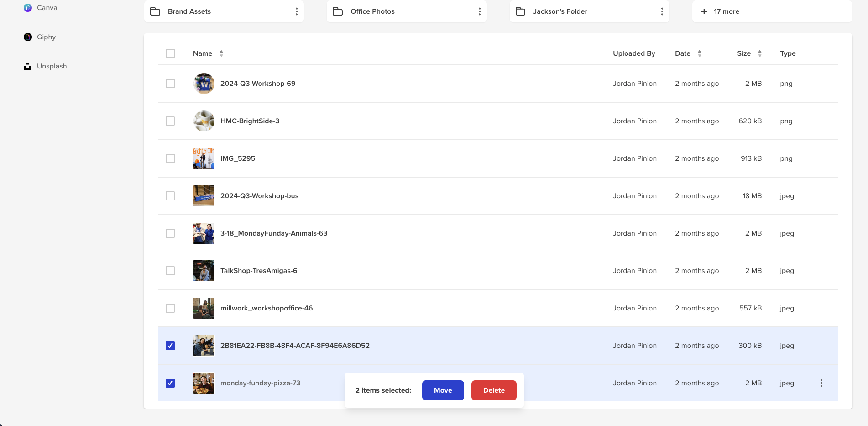Click the Uploaded By column header

point(634,53)
